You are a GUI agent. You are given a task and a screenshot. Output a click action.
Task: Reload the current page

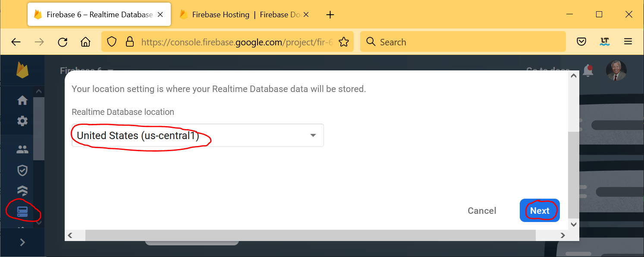click(63, 42)
